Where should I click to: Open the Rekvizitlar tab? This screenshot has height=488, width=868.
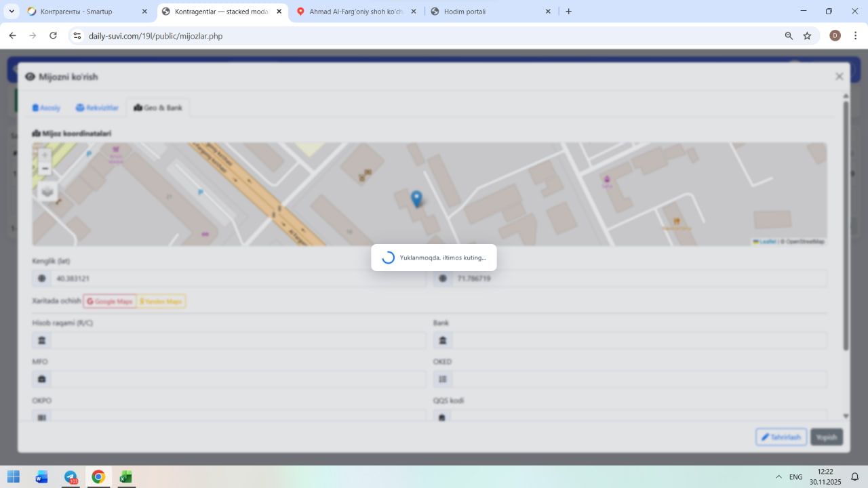point(97,108)
